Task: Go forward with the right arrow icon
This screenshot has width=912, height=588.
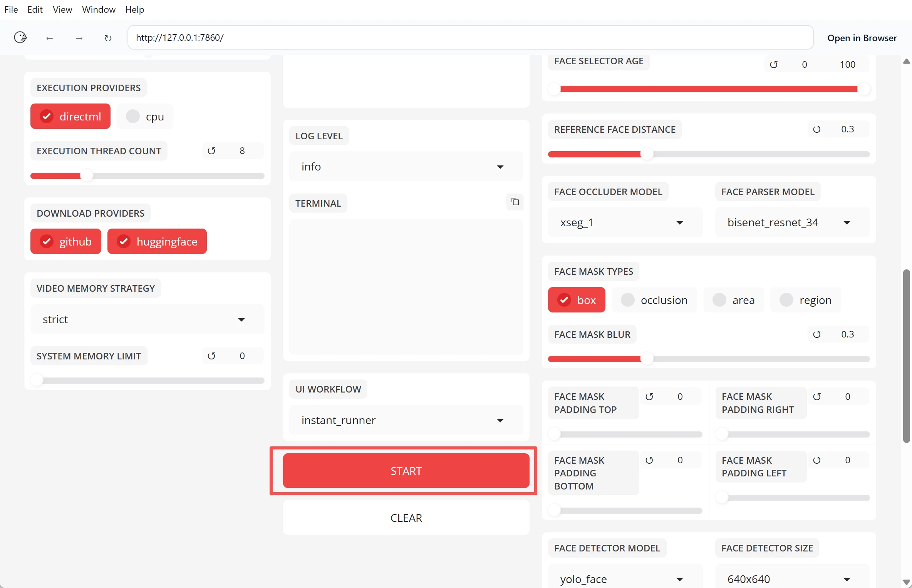Action: (79, 38)
